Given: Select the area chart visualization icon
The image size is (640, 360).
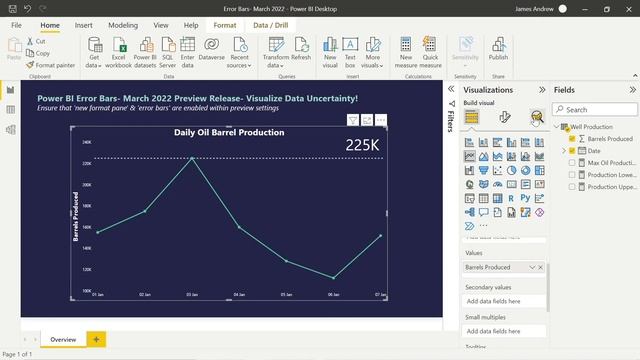Looking at the screenshot, I should (483, 156).
